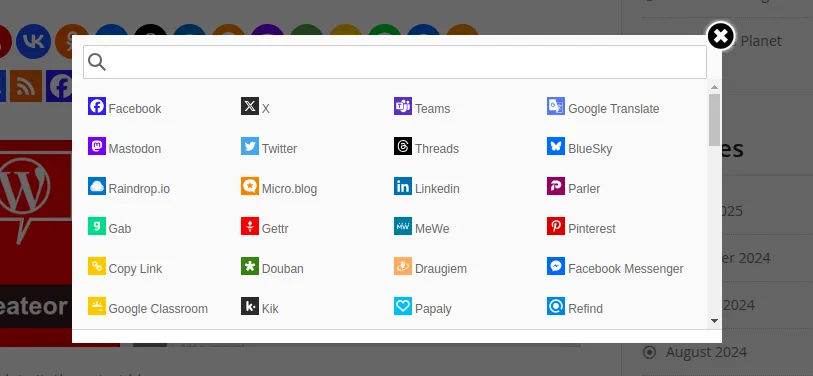
Task: Click inside the share service search field
Action: (395, 62)
